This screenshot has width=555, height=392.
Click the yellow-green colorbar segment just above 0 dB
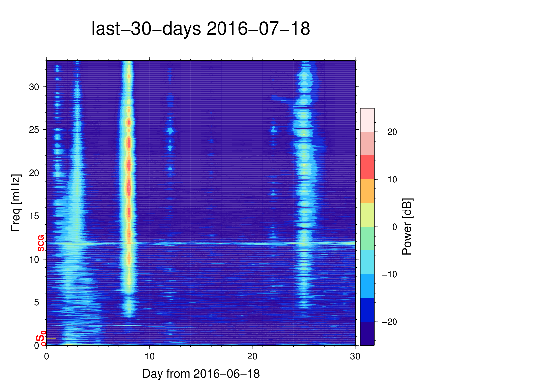coord(367,215)
